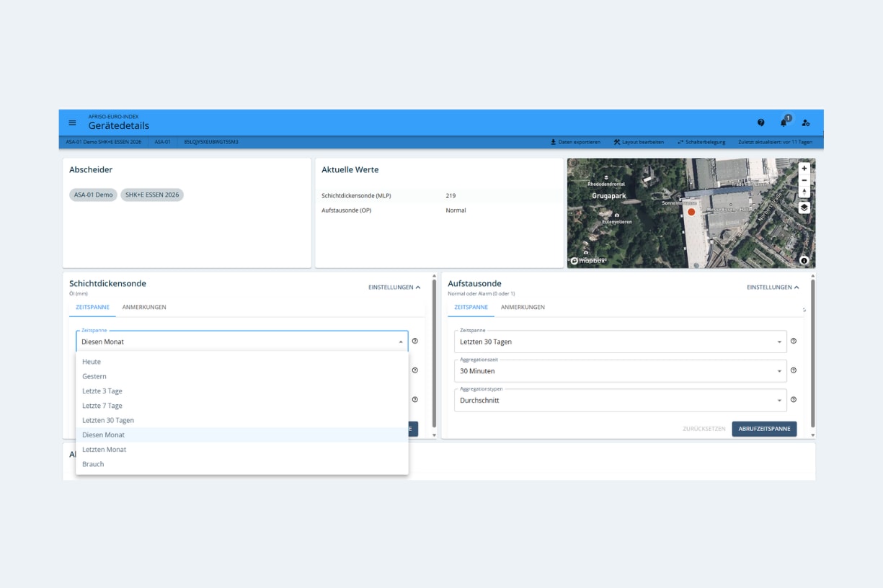Screen dimensions: 883x588
Task: Click Aufstausonde panel scrollbar
Action: click(812, 353)
